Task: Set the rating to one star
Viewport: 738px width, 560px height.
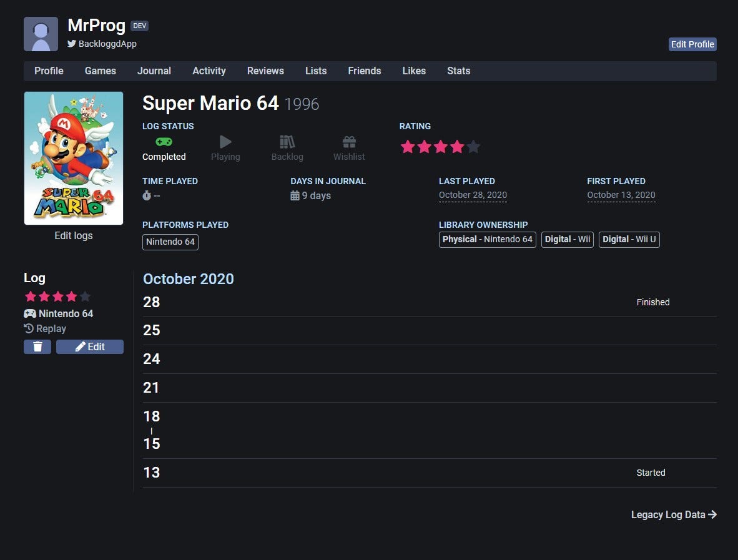Action: click(x=408, y=147)
